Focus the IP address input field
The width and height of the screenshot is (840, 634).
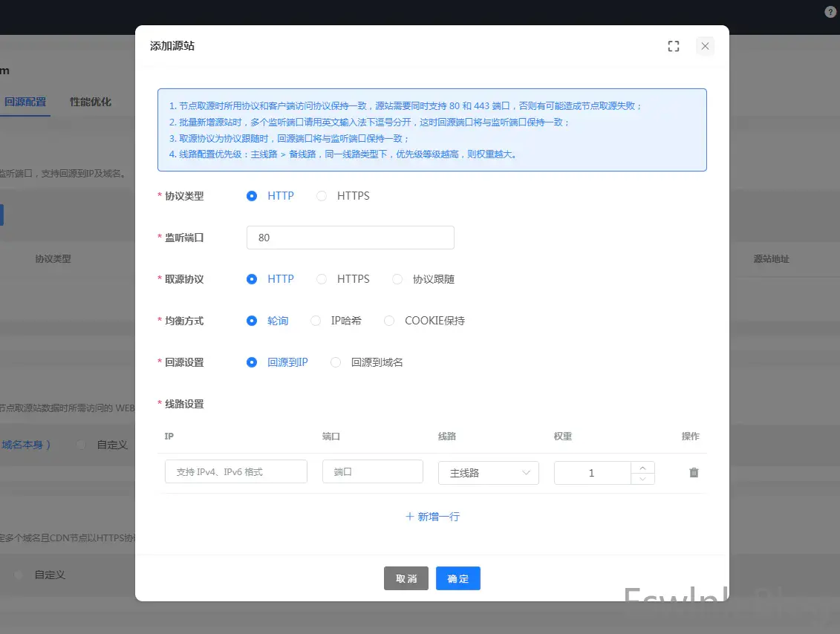point(235,471)
